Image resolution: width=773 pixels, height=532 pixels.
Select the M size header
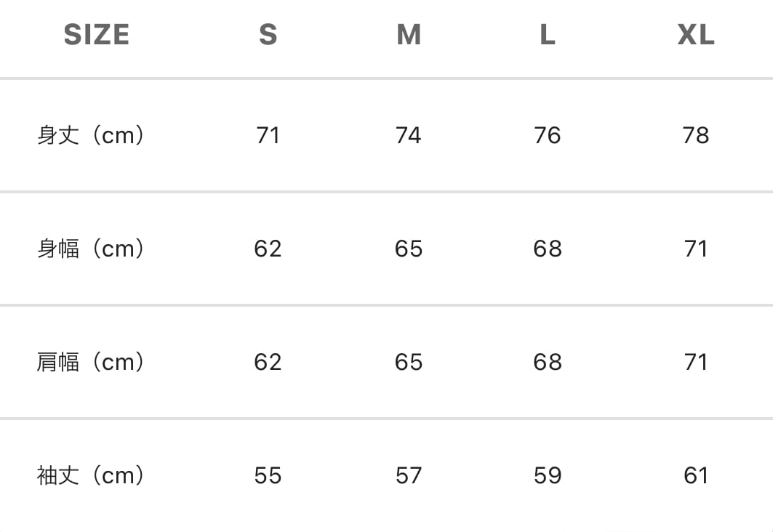[409, 34]
